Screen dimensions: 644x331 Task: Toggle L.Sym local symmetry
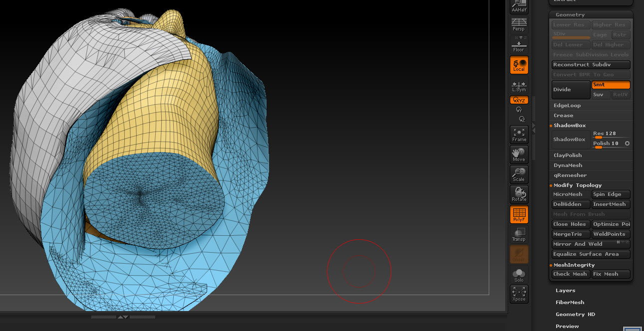coord(519,86)
